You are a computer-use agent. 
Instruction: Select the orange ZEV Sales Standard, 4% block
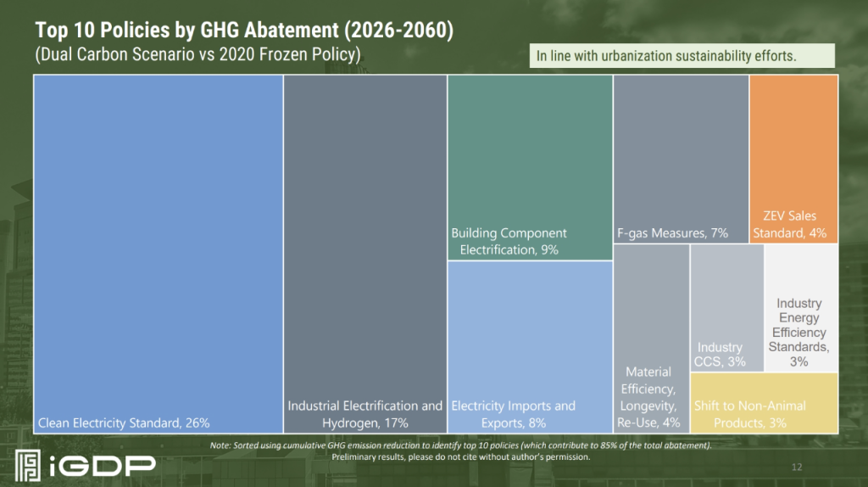793,159
